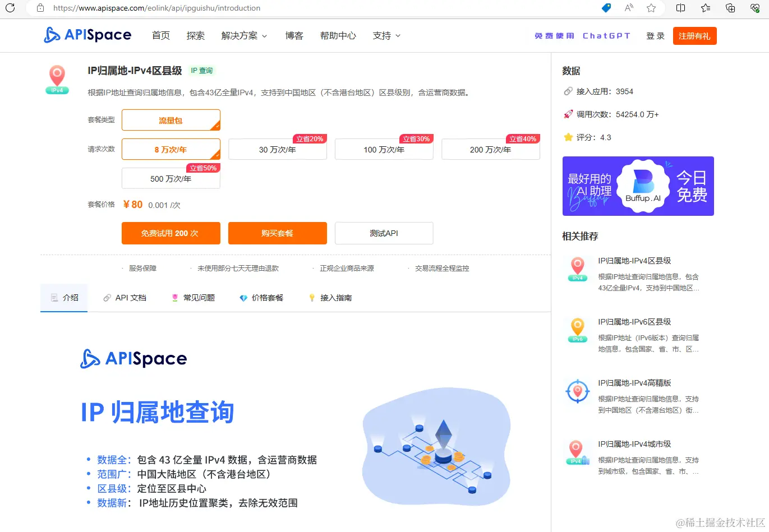Open IP归属地-IPv6区县级 recommendation title
The width and height of the screenshot is (769, 532).
coord(634,322)
